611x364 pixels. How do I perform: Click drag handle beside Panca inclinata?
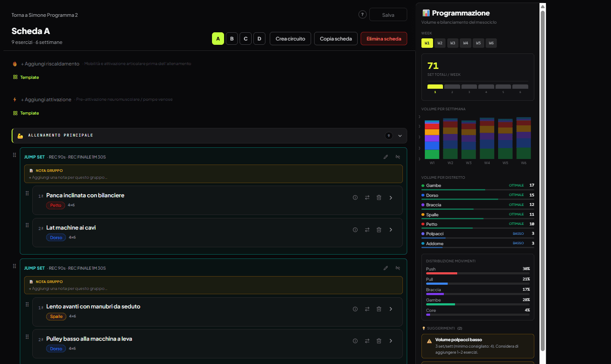27,193
